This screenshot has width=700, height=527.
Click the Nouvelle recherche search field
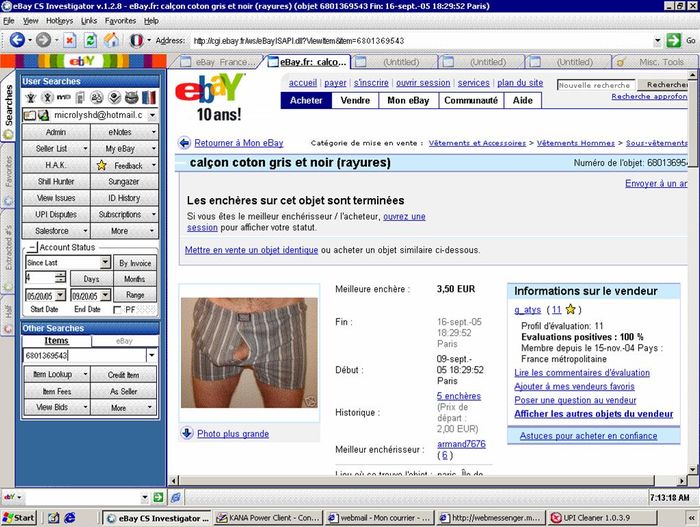click(x=596, y=85)
